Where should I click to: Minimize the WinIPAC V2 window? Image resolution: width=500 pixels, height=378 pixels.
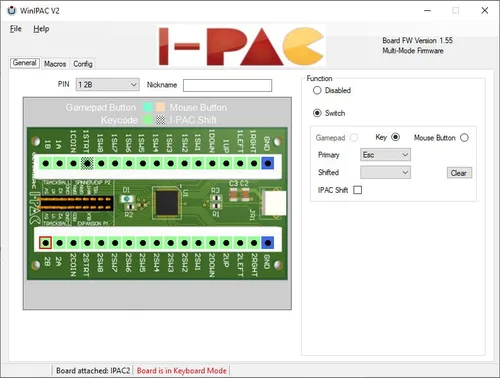[427, 11]
